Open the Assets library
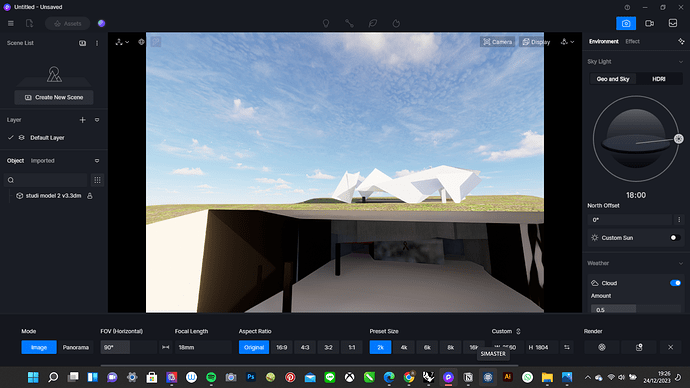690x388 pixels. (67, 23)
